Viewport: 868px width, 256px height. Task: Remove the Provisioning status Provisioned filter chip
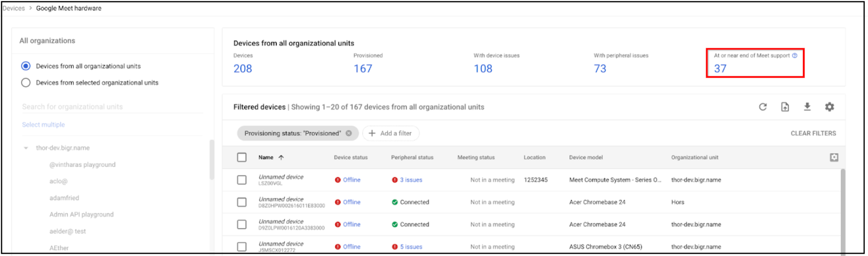(349, 133)
